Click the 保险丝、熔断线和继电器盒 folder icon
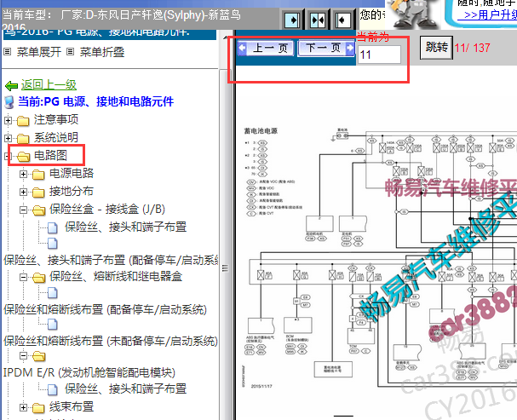Image resolution: width=517 pixels, height=420 pixels. [x=39, y=277]
